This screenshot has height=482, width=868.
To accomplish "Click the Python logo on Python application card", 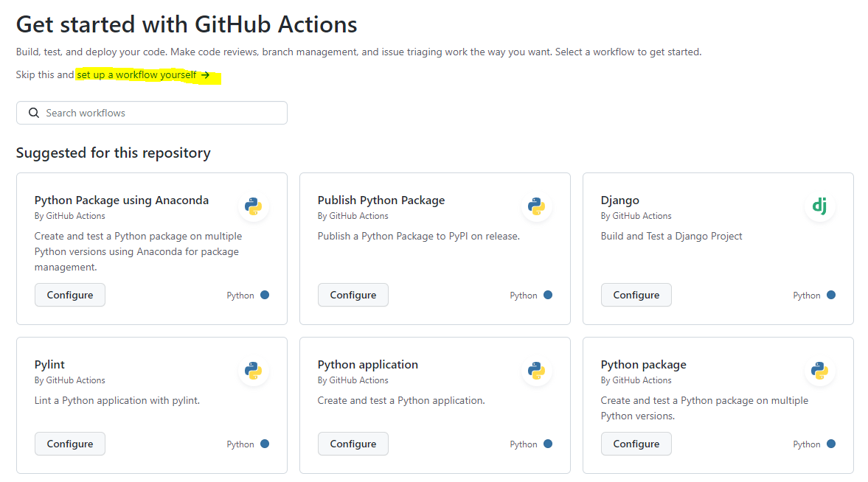I will point(536,371).
